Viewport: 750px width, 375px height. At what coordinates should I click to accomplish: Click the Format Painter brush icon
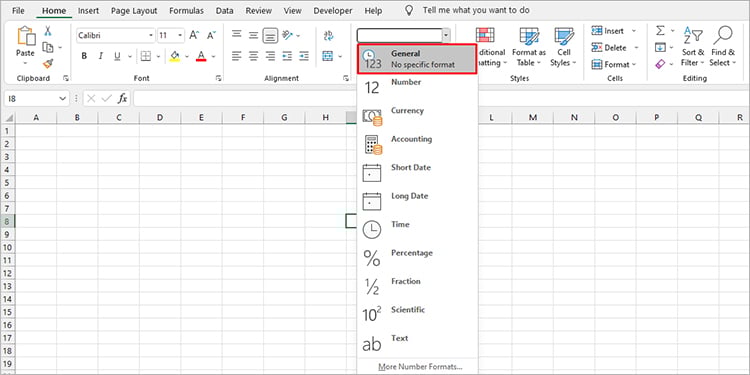click(x=48, y=64)
